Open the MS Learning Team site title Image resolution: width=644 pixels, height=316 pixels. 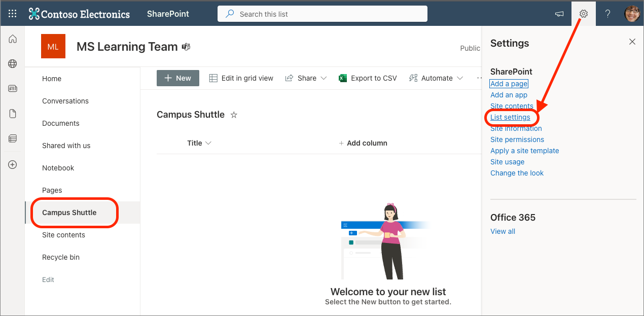127,47
